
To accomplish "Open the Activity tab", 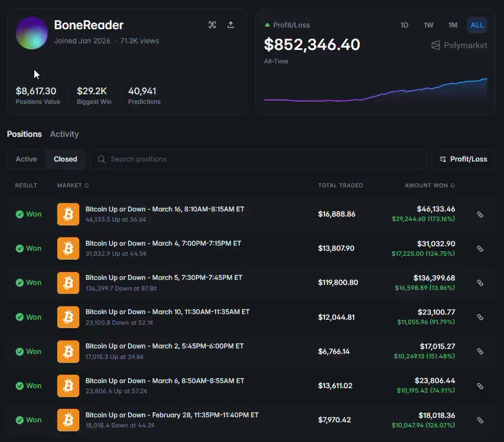I will 64,134.
